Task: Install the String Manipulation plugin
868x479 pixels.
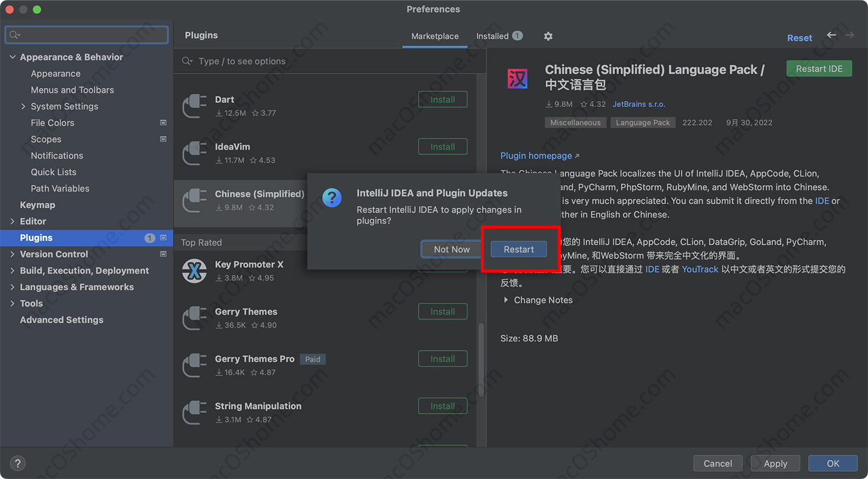Action: (443, 406)
